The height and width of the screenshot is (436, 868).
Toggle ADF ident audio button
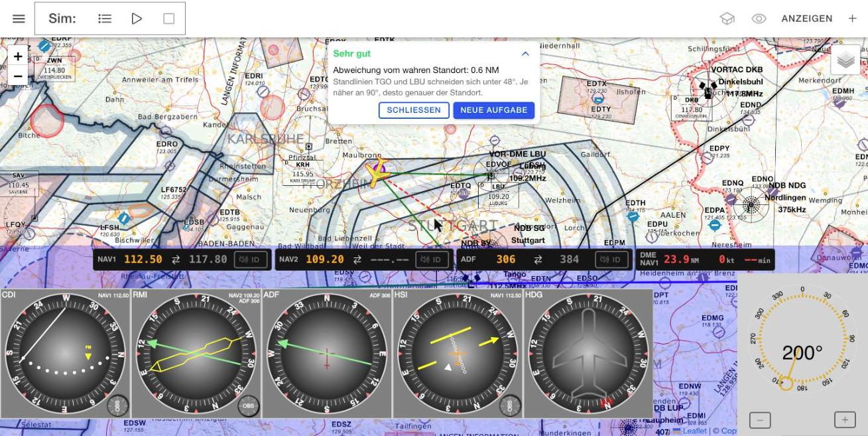click(611, 259)
